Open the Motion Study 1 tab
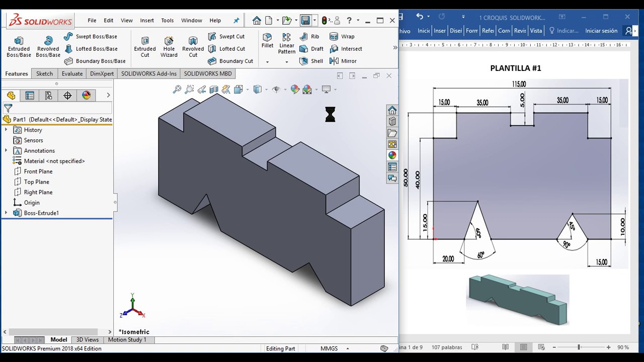The width and height of the screenshot is (644, 362). (x=127, y=340)
